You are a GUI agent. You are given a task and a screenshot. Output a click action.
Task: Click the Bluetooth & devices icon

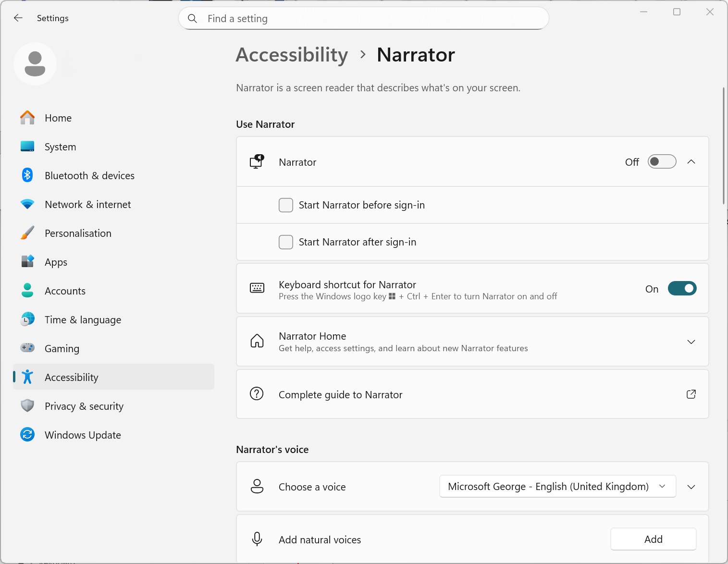coord(27,175)
